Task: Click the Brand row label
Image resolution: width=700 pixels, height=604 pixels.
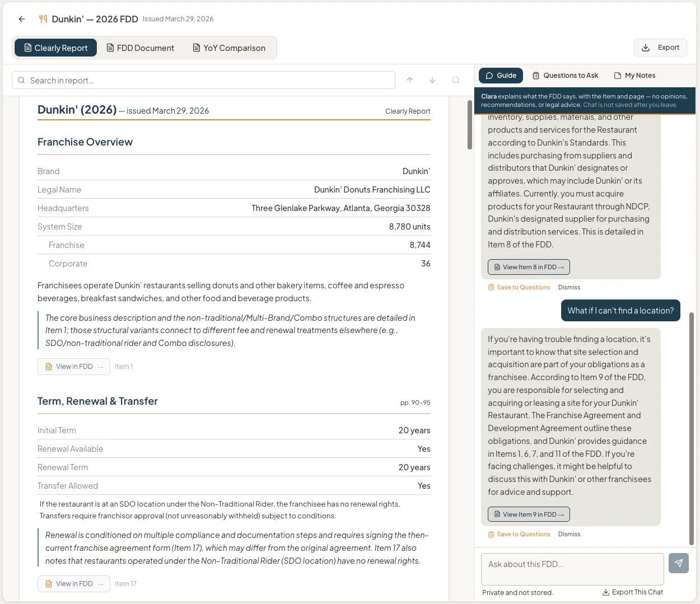Action: pyautogui.click(x=48, y=171)
